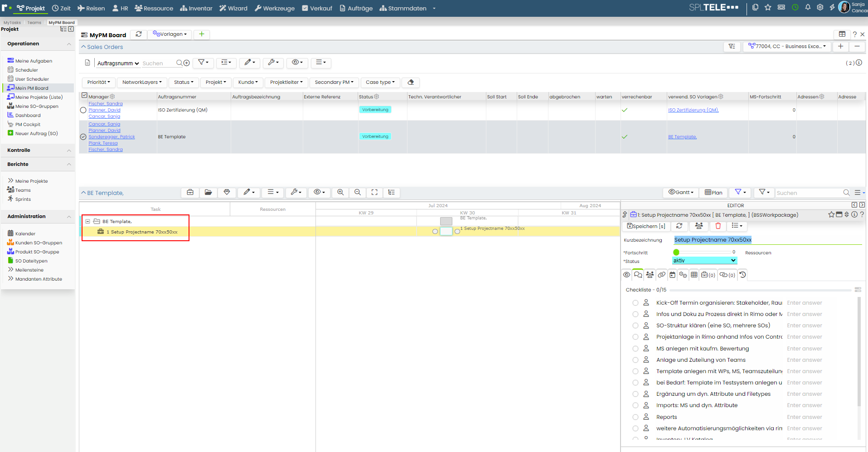Screen dimensions: 868x452
Task: Switch to the Teams tab
Action: [34, 22]
